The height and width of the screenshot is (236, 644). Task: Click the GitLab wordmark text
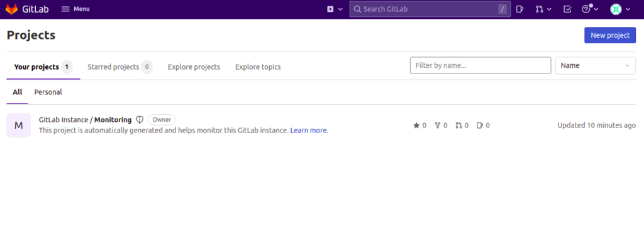click(36, 9)
